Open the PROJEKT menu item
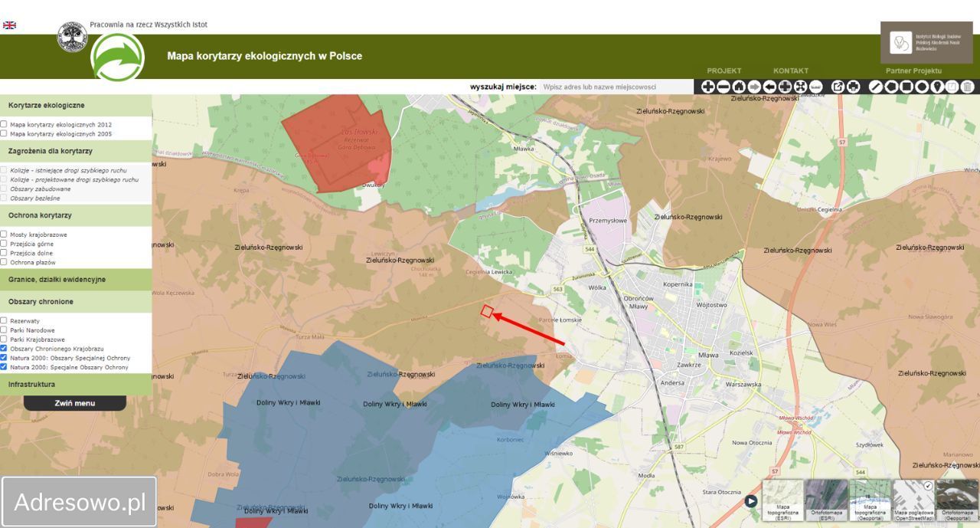 (x=724, y=71)
